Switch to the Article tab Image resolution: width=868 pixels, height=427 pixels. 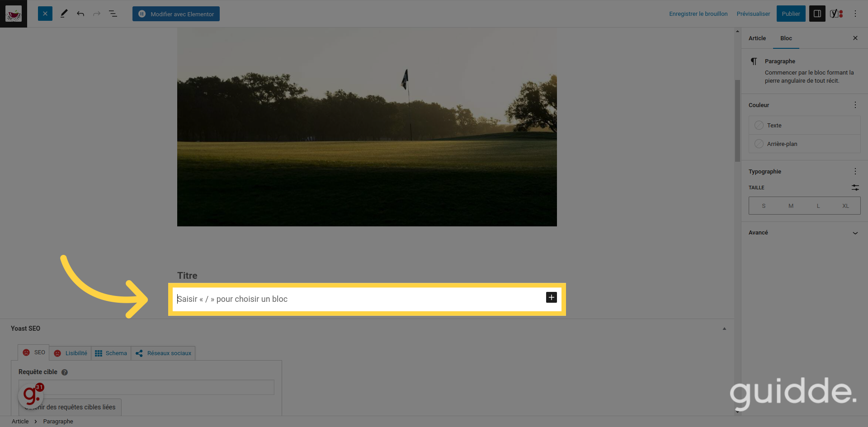757,38
